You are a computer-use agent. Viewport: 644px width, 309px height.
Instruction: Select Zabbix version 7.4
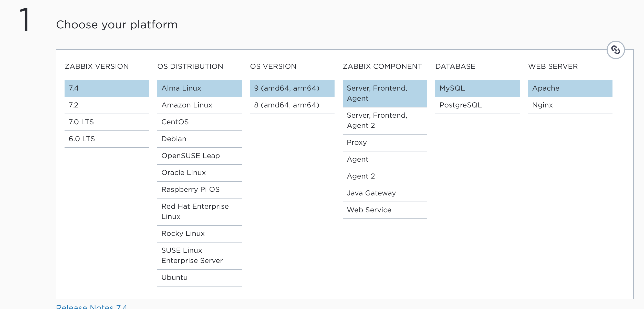107,88
